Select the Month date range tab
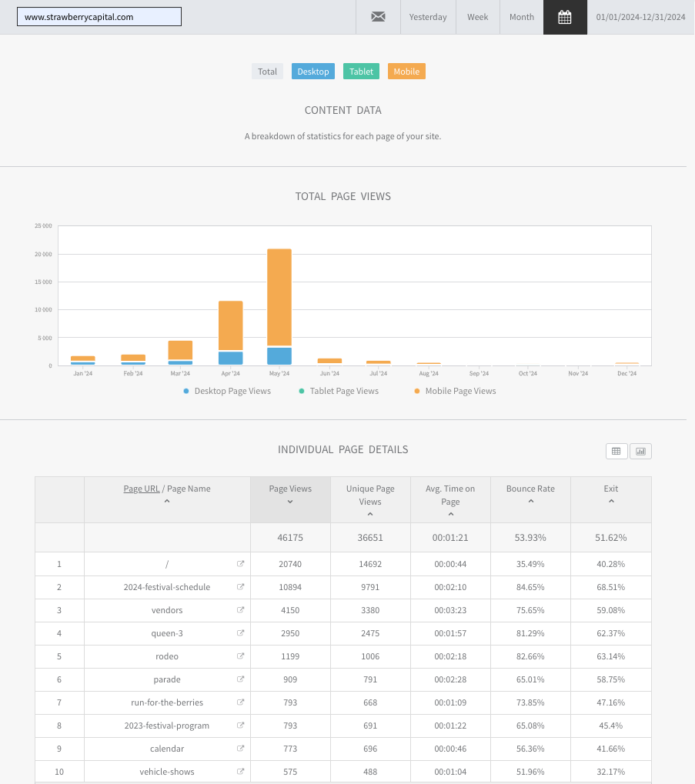The image size is (695, 784). click(x=522, y=17)
